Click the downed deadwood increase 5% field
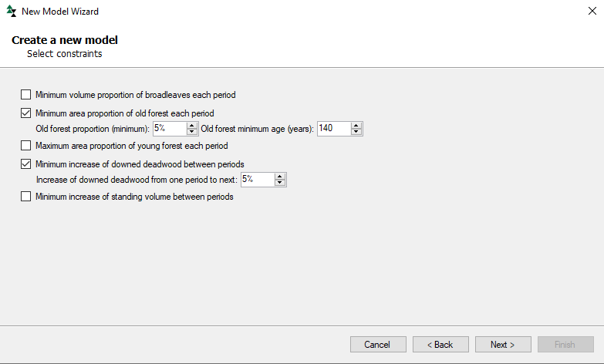Screen dimensions: 604x364 coord(258,180)
